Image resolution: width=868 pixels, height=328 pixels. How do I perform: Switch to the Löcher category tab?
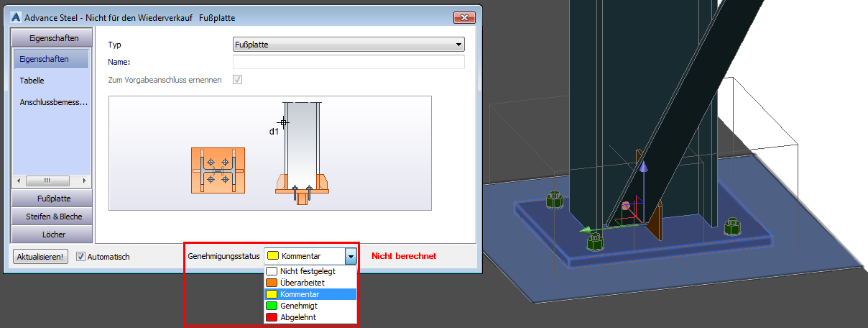click(x=53, y=234)
